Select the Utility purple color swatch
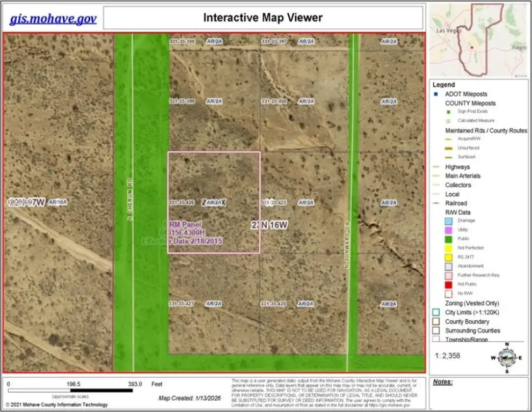Viewport: 532px width, 412px height. (x=449, y=230)
